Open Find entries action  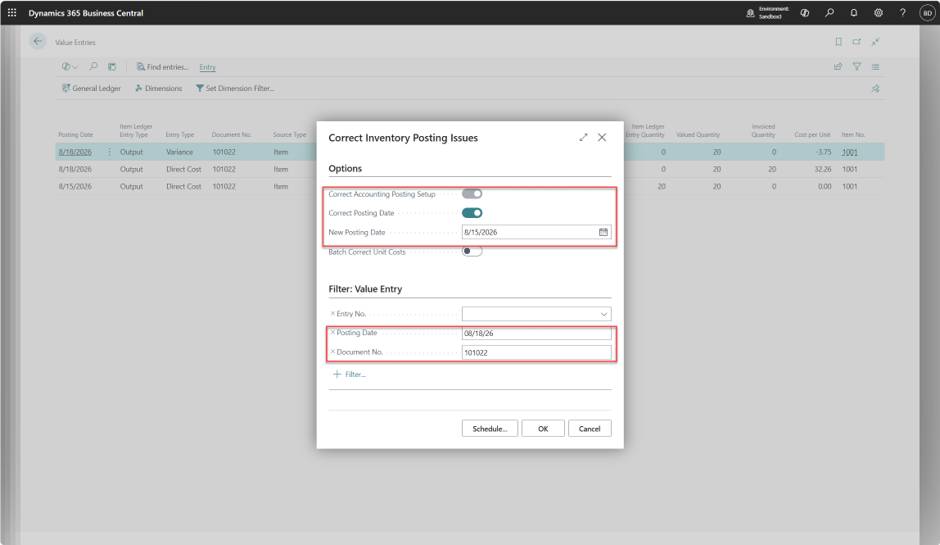point(162,67)
